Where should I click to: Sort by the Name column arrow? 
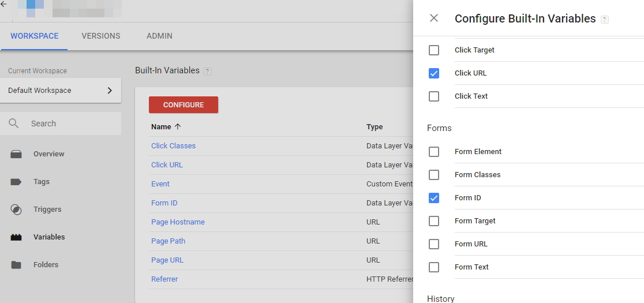178,127
